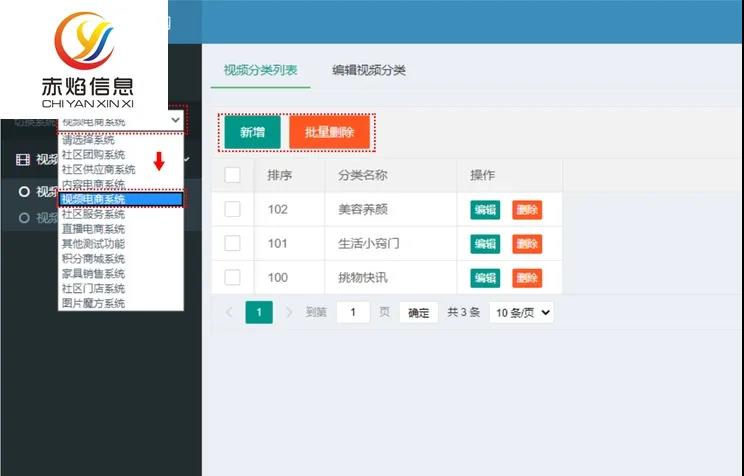The width and height of the screenshot is (744, 476).
Task: Open the system switcher dropdown
Action: click(121, 120)
